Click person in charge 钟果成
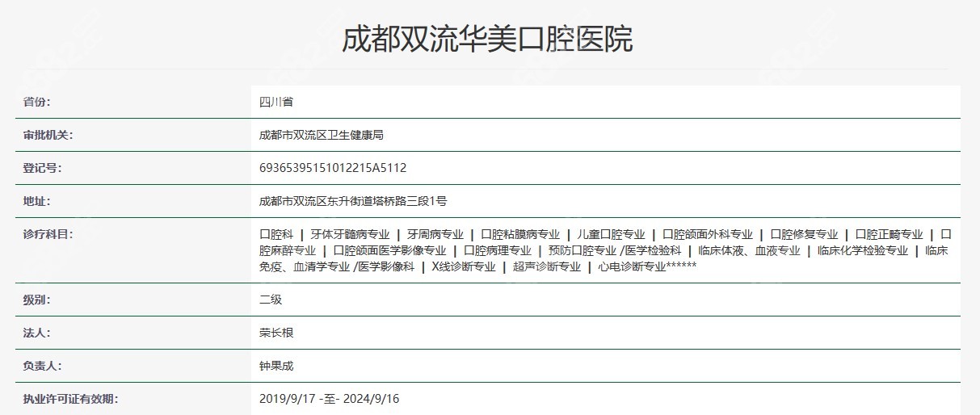 [275, 366]
